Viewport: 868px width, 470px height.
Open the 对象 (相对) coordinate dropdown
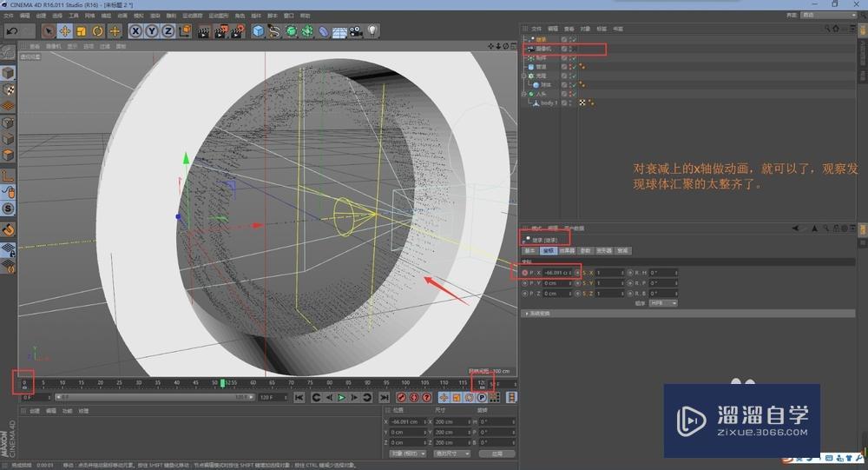tap(407, 453)
